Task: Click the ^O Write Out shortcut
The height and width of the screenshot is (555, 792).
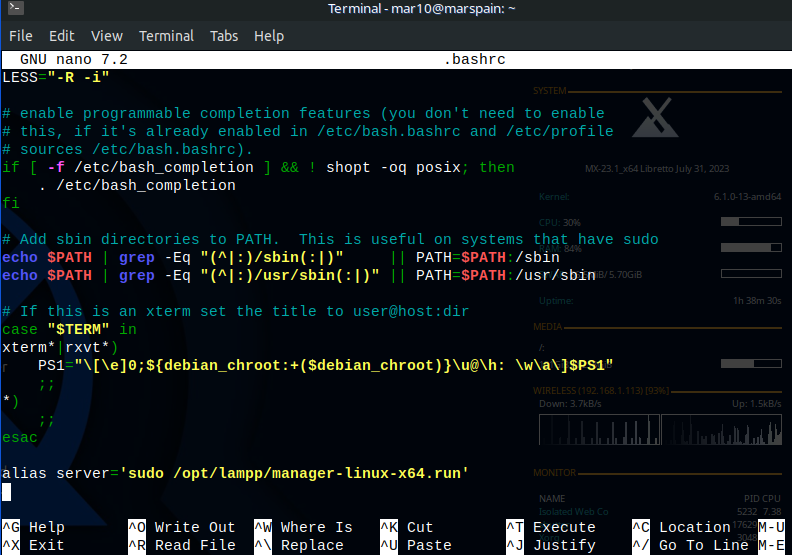Action: click(181, 527)
